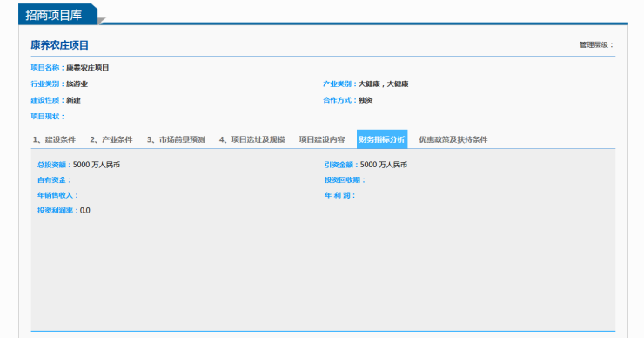Click the 康养农庄项目 title heading
Viewport: 644px width, 338px height.
tap(59, 45)
